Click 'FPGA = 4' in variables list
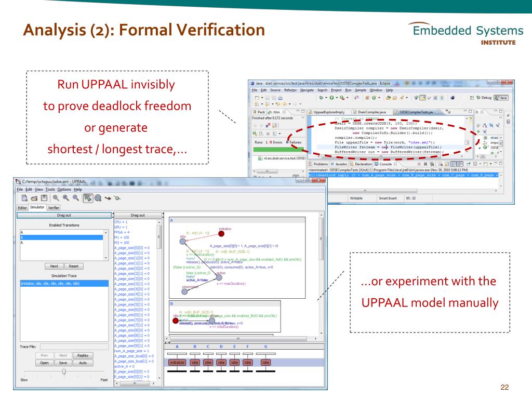 122,232
